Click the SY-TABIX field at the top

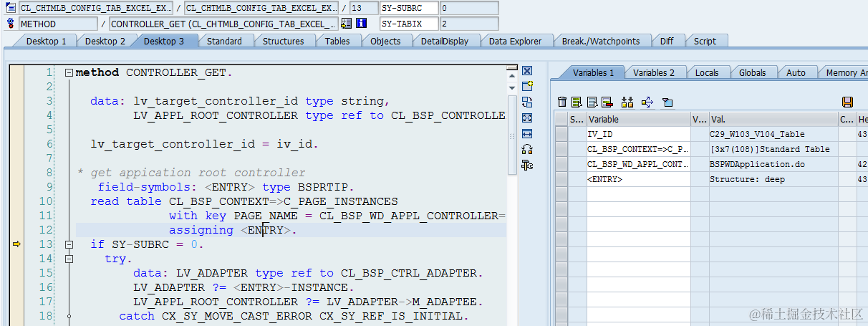pyautogui.click(x=408, y=24)
